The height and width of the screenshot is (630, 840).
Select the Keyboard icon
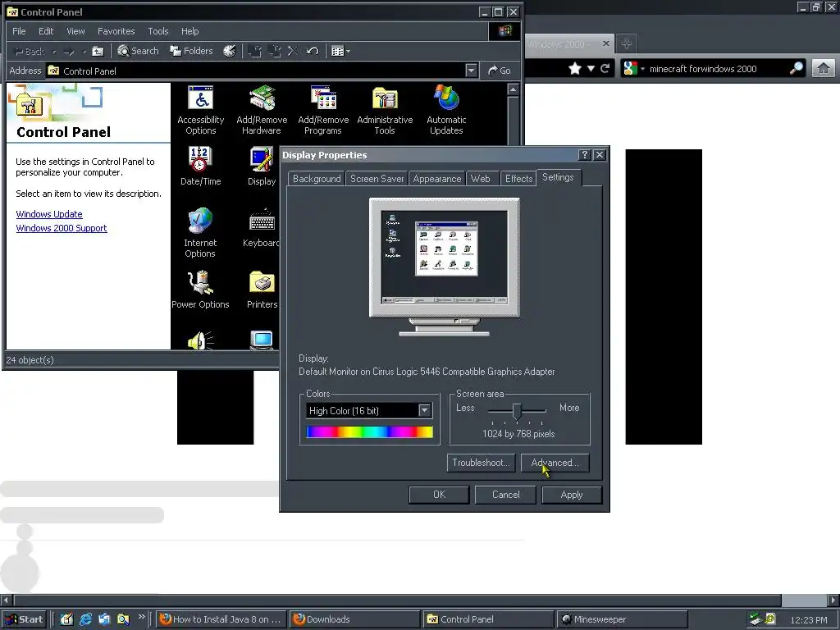click(x=262, y=228)
